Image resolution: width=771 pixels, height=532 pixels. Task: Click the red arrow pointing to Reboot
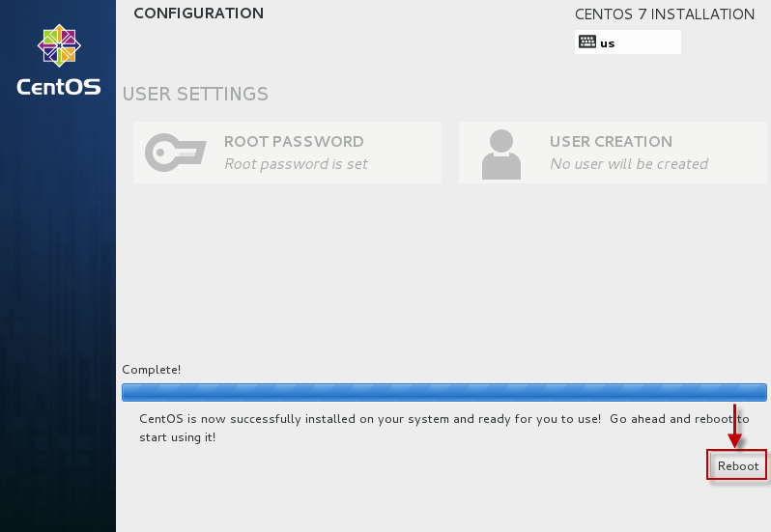736,426
